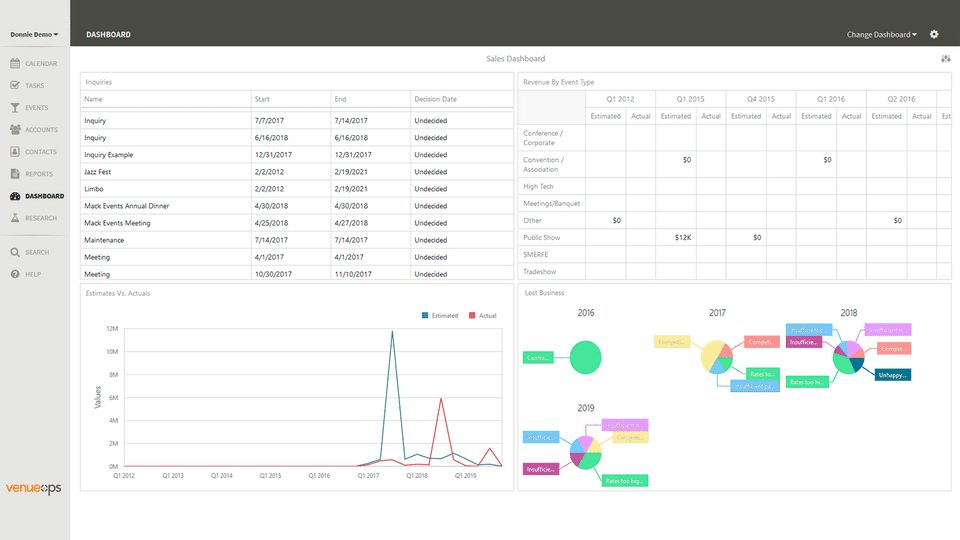Screen dimensions: 960x540
Task: Select the Q4 2015 column header
Action: (x=760, y=99)
